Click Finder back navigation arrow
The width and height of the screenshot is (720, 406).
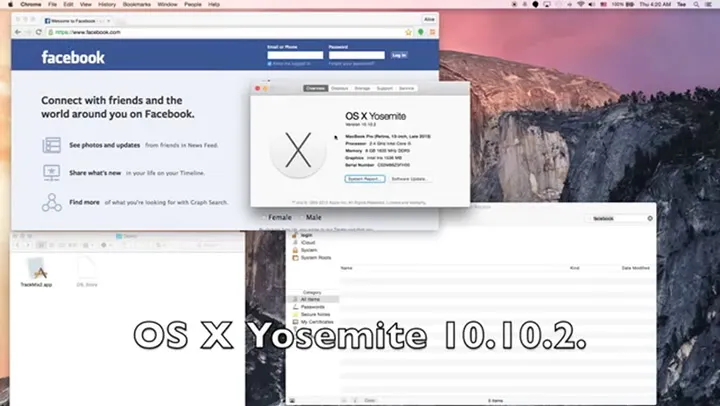17,245
